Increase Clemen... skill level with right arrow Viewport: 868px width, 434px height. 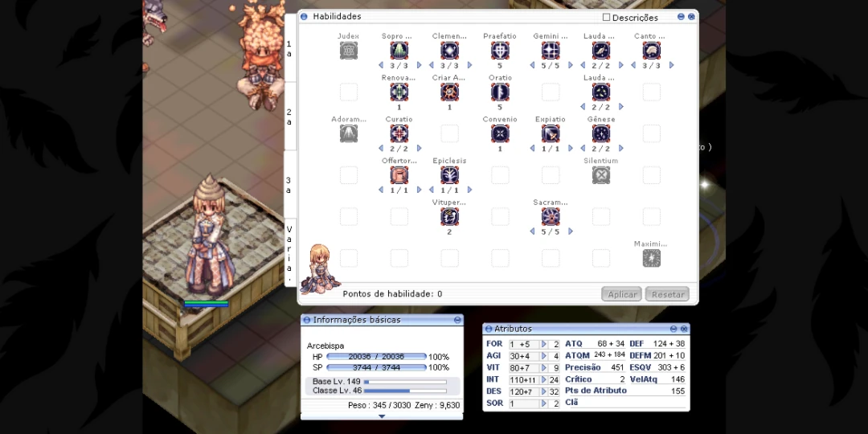[x=469, y=65]
